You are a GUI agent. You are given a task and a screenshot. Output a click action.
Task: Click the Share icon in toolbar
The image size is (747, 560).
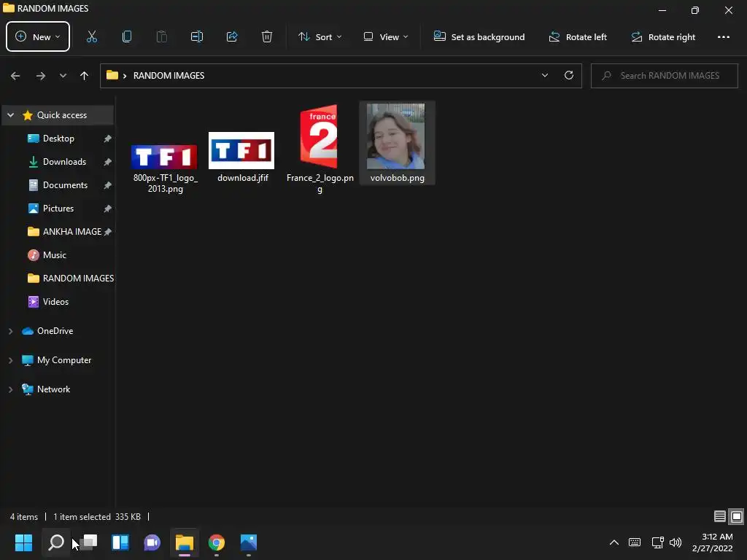point(232,36)
